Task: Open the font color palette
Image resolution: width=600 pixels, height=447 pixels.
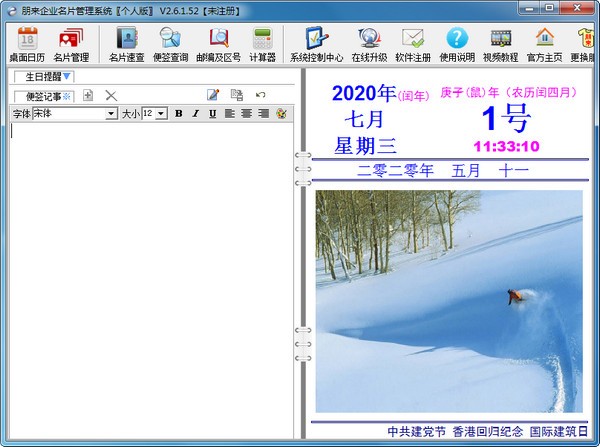Action: [281, 113]
